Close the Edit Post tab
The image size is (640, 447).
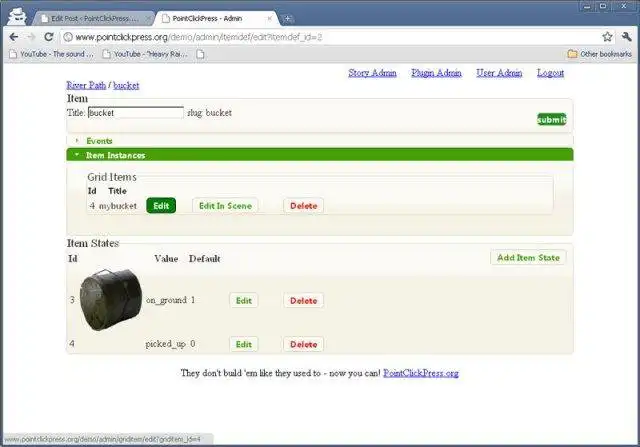click(x=149, y=18)
